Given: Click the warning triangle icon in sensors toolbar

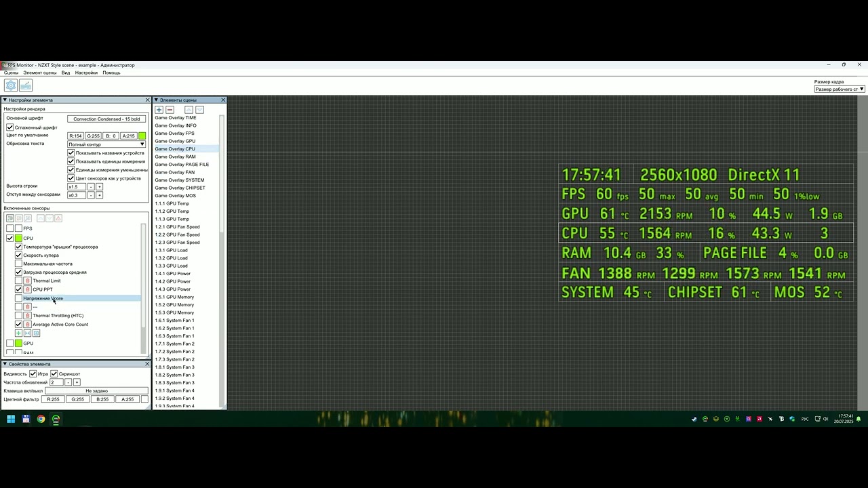Looking at the screenshot, I should click(x=58, y=218).
